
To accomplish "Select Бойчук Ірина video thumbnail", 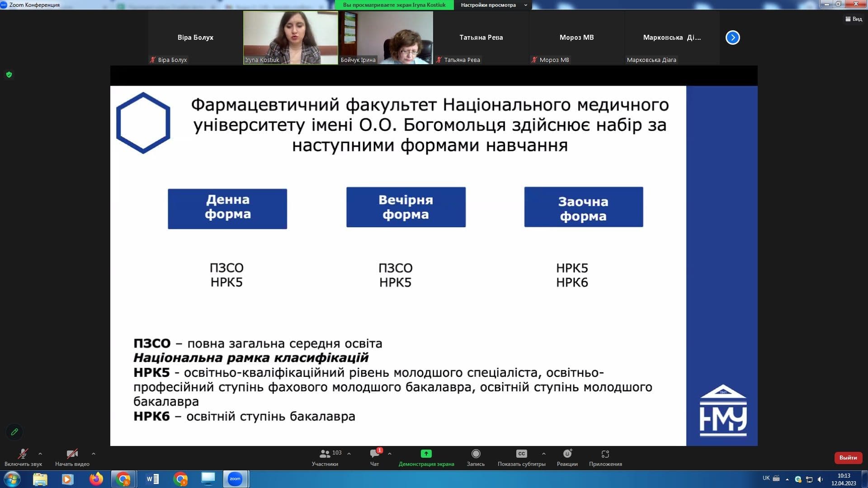I will click(386, 38).
